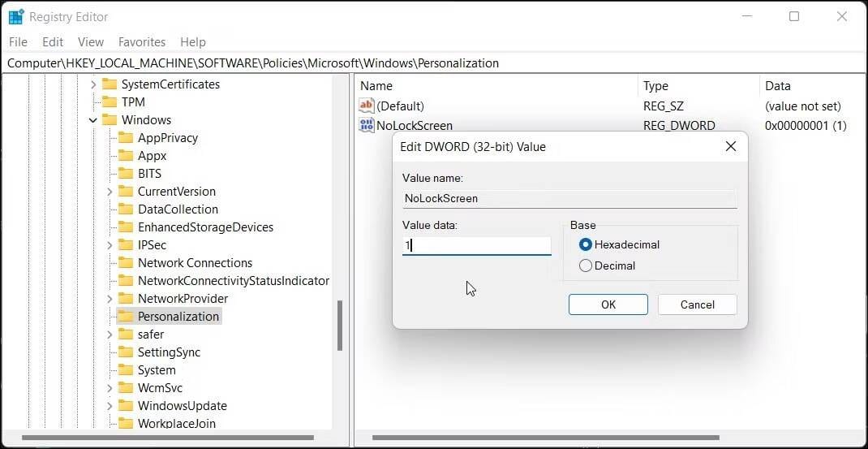Open the Edit menu
The height and width of the screenshot is (449, 868).
click(53, 41)
